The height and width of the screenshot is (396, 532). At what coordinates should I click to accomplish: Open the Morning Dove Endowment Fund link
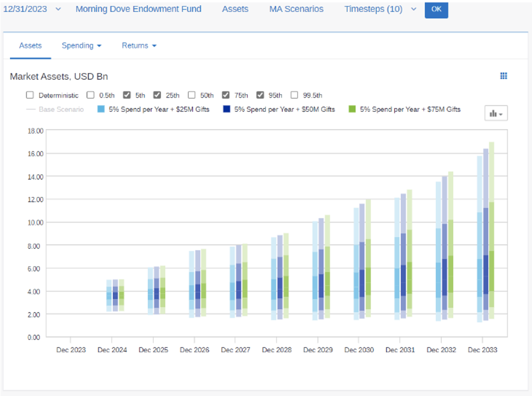click(x=138, y=9)
